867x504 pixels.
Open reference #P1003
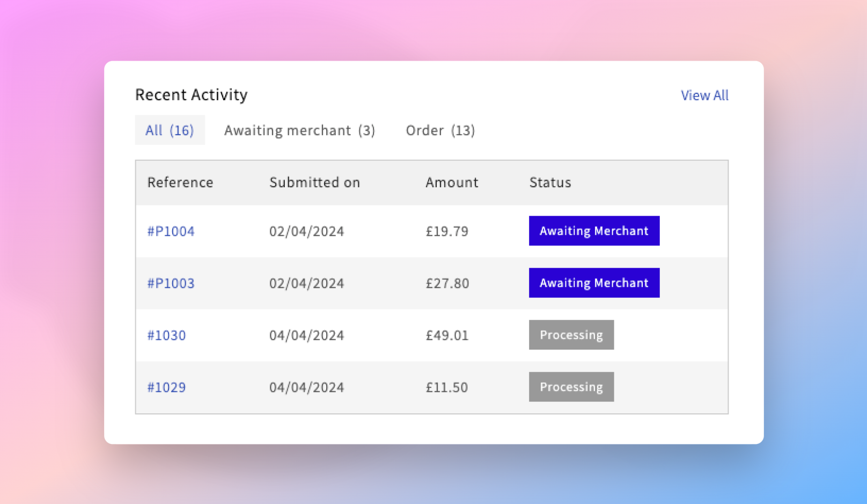[171, 283]
